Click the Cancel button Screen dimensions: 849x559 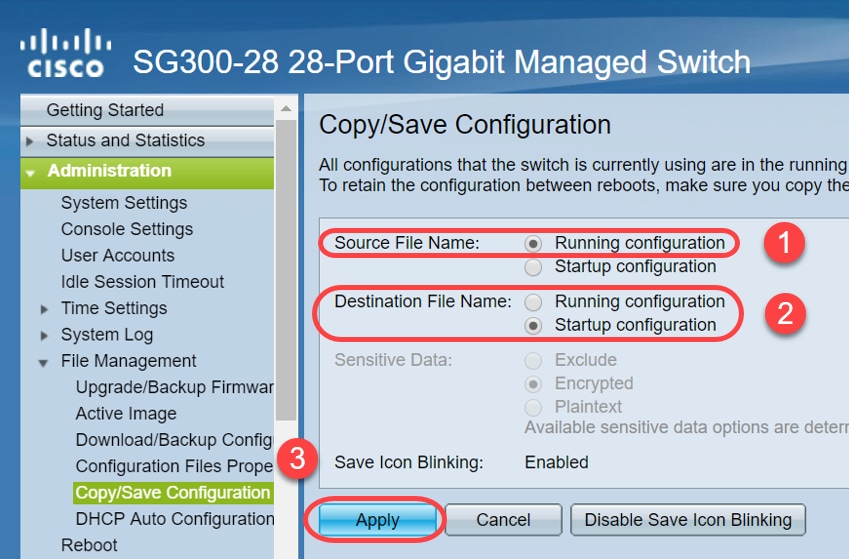coord(503,520)
